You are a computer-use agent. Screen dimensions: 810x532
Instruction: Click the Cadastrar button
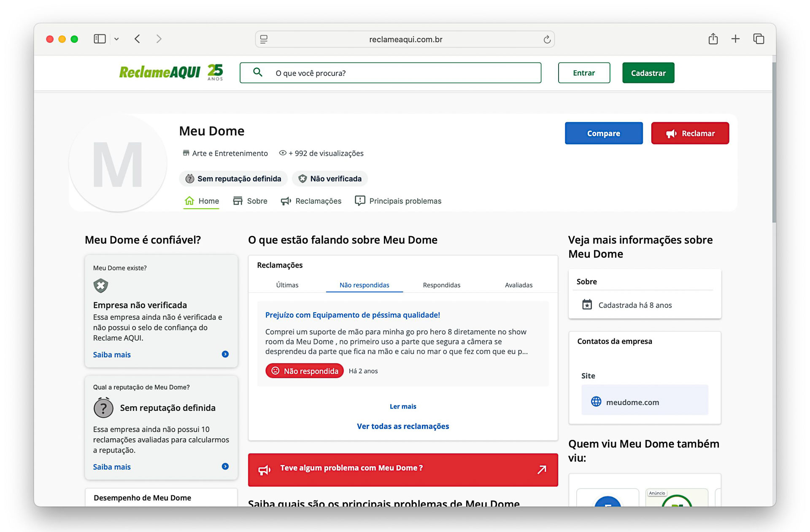coord(648,73)
